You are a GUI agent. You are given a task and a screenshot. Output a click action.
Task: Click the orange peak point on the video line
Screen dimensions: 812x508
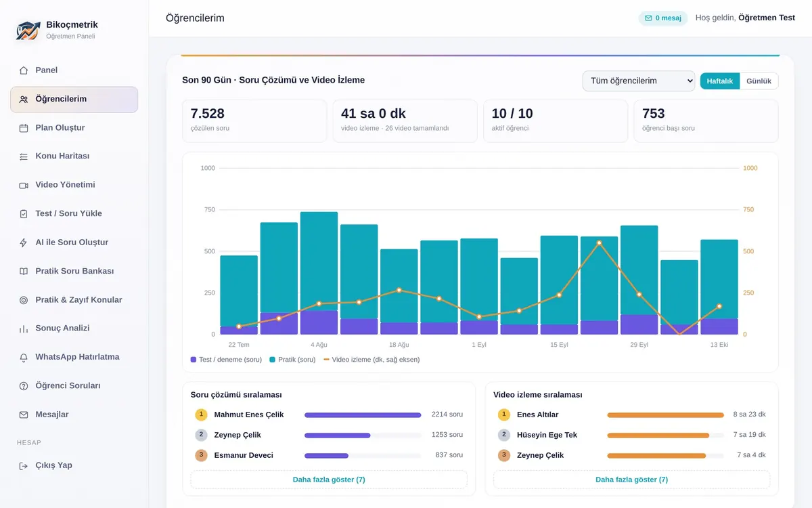599,242
